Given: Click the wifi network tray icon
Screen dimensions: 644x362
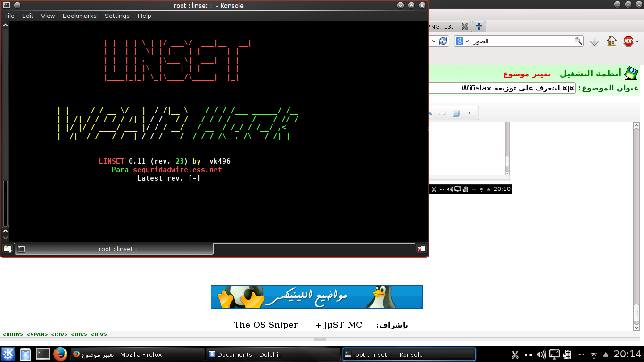Looking at the screenshot, I should [594, 354].
